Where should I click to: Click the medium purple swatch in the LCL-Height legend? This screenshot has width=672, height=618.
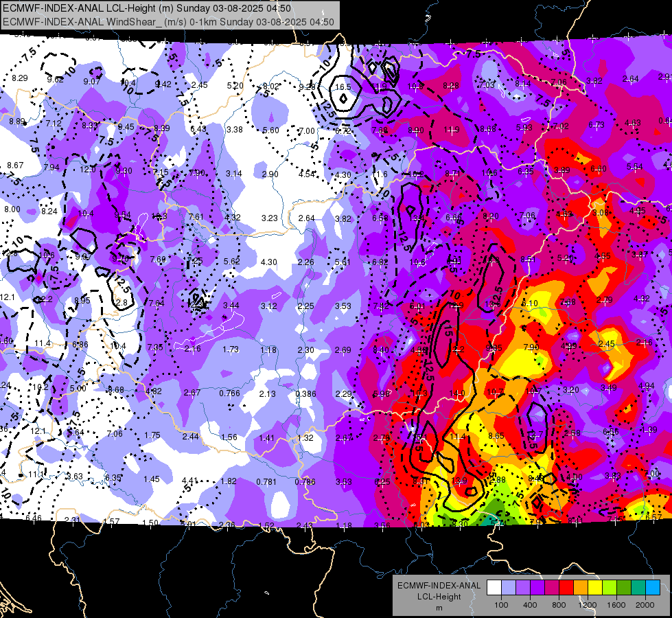pyautogui.click(x=523, y=588)
